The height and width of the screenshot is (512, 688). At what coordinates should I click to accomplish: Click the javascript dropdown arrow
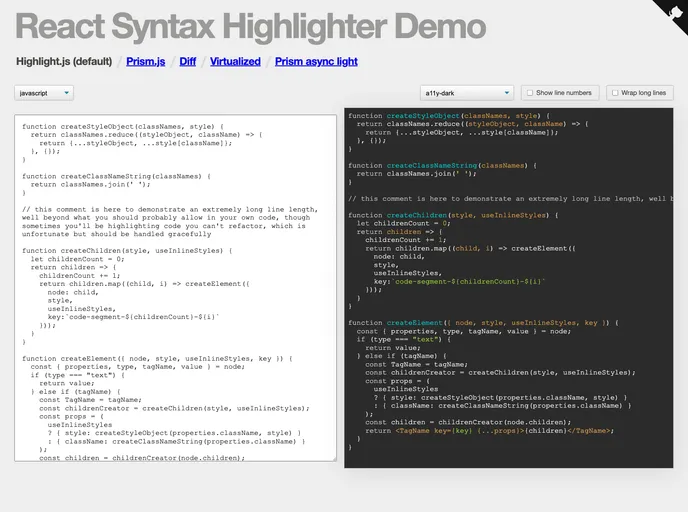tap(67, 93)
